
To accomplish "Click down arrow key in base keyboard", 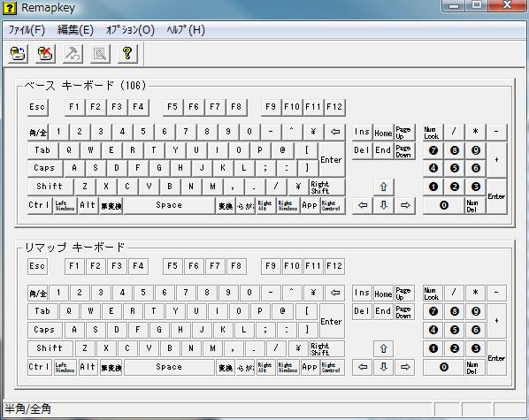I will point(383,205).
